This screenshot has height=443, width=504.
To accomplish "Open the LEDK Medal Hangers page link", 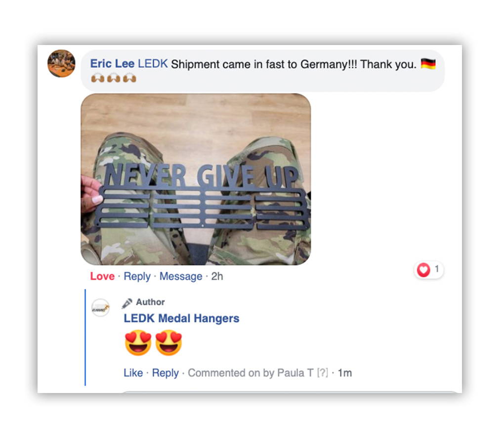I will 181,318.
